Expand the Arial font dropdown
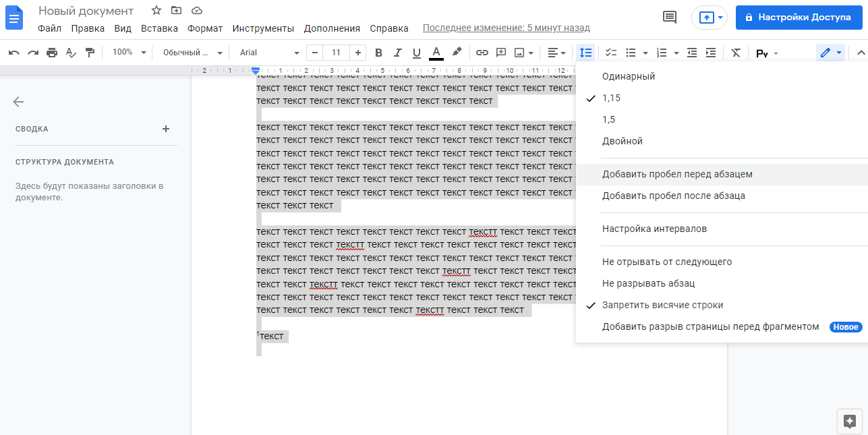 tap(269, 53)
